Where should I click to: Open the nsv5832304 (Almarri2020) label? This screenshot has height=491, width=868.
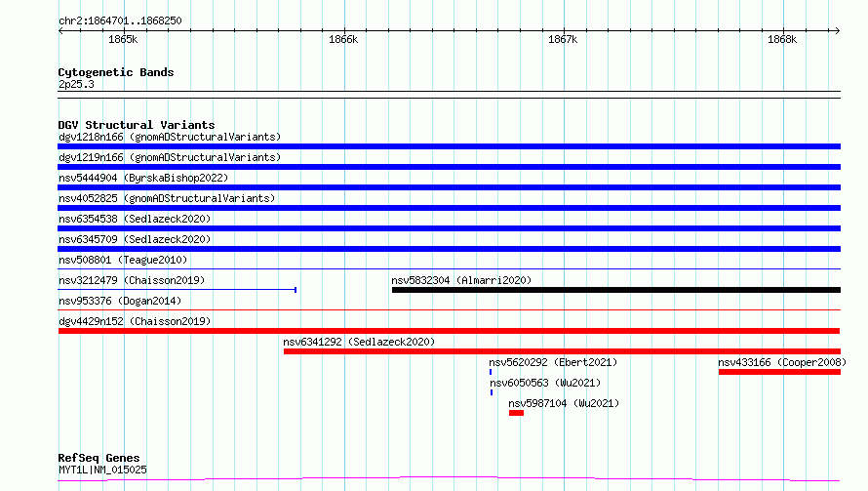point(461,280)
